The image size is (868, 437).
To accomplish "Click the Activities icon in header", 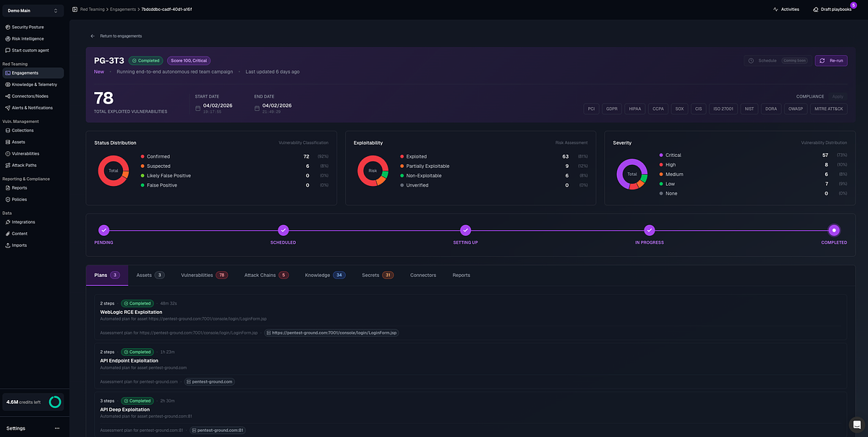I will 775,9.
